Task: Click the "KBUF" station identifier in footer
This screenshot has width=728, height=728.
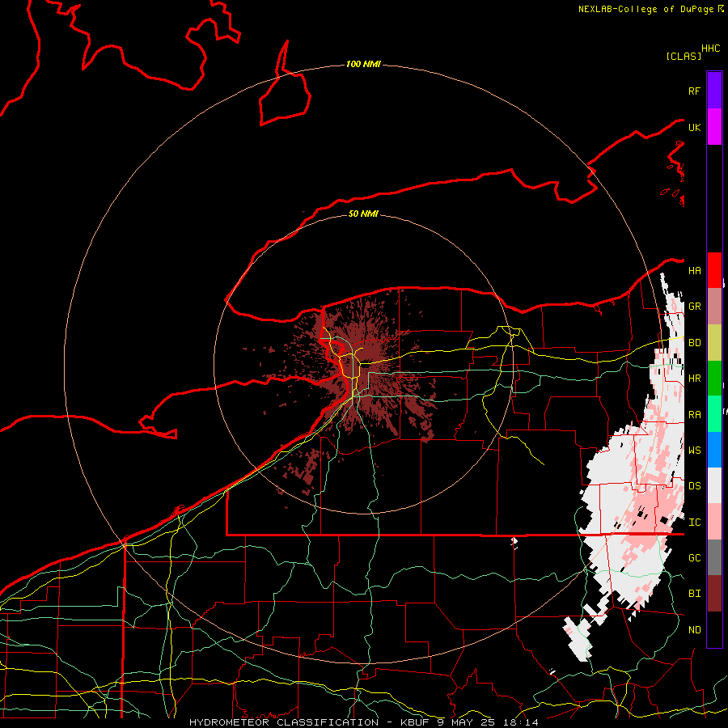Action: click(x=415, y=722)
